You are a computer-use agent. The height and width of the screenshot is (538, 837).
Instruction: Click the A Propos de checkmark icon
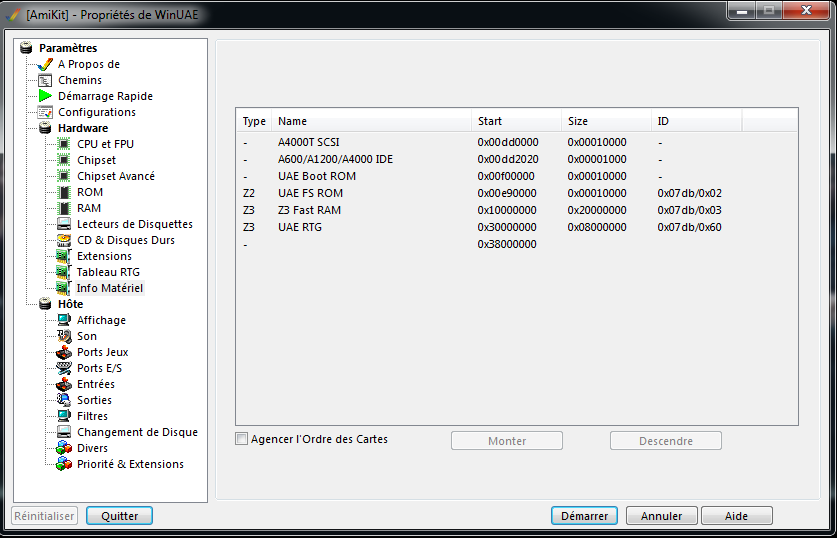(x=45, y=65)
